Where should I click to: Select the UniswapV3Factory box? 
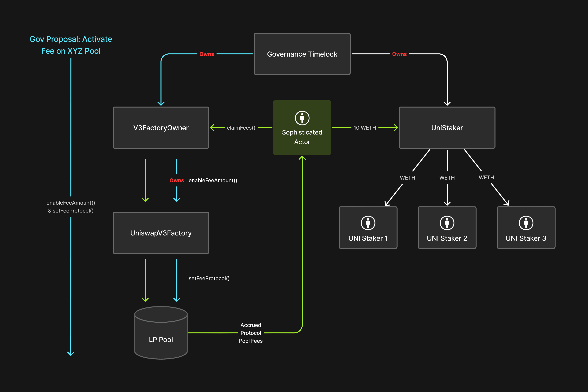tap(161, 233)
